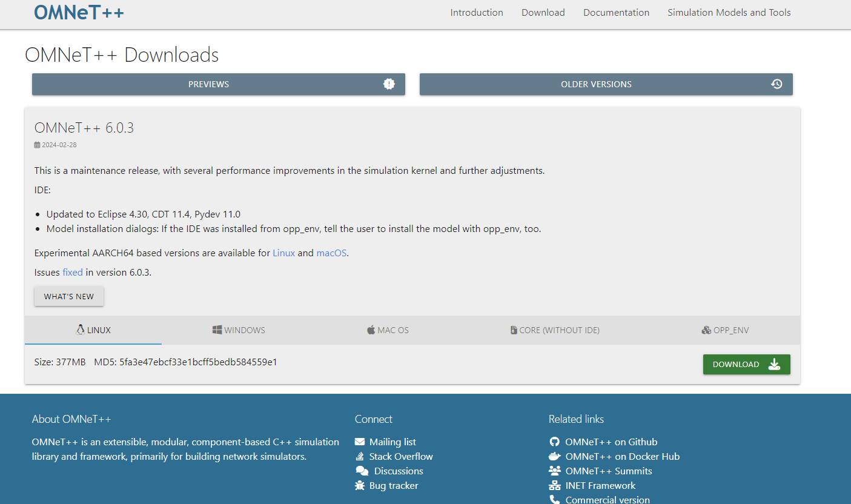Switch to the Mac OS tab
The width and height of the screenshot is (851, 504).
(x=388, y=330)
